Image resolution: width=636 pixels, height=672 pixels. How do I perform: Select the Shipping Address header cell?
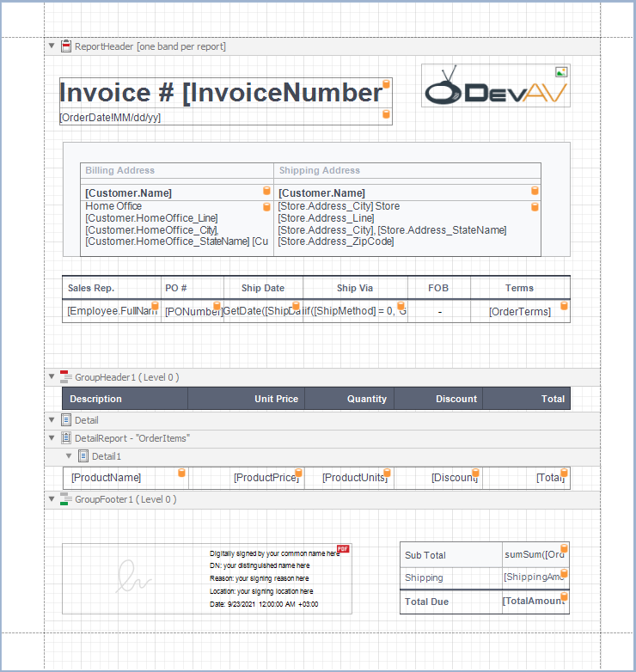[x=407, y=171]
